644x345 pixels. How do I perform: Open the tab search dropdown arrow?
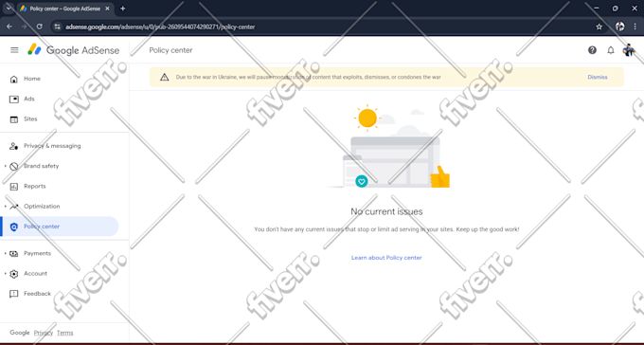(9, 9)
